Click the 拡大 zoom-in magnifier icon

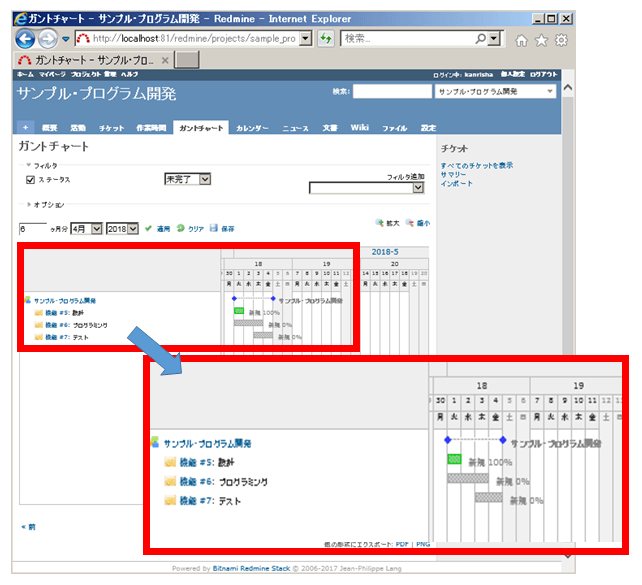[x=379, y=223]
